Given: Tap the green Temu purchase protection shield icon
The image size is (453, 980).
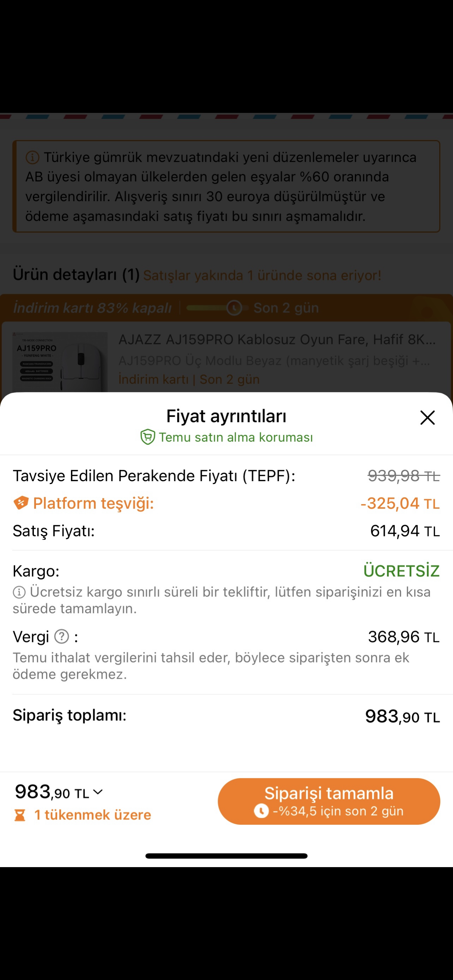Looking at the screenshot, I should pos(147,437).
